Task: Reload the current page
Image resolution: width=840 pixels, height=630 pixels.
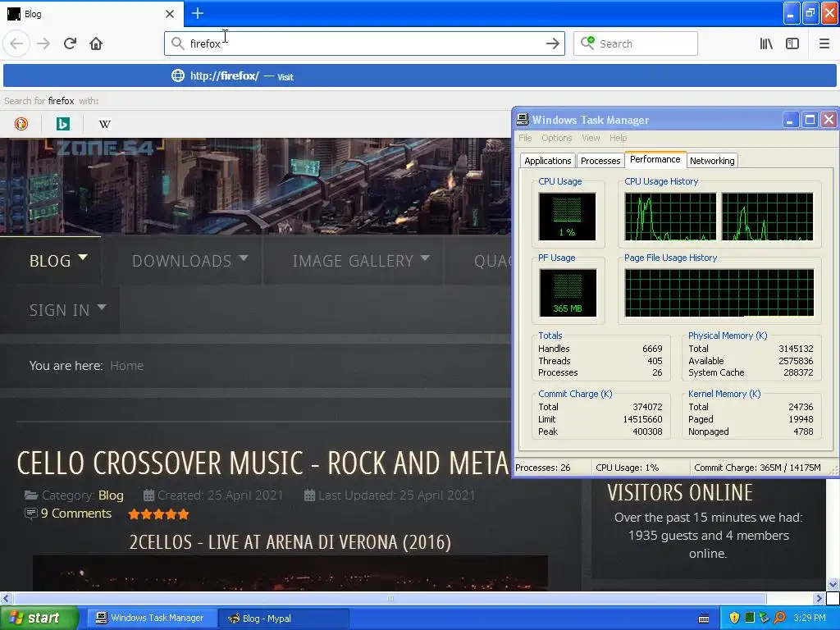Action: coord(71,43)
